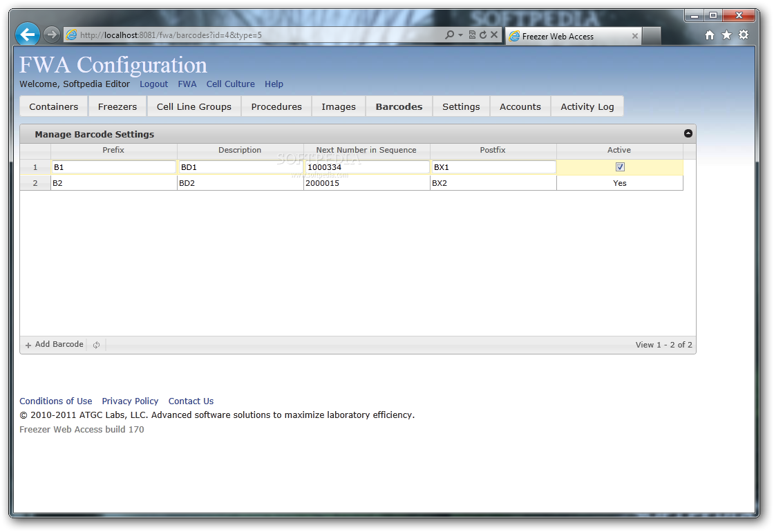Follow the FWA link
The image size is (774, 532).
pyautogui.click(x=187, y=84)
